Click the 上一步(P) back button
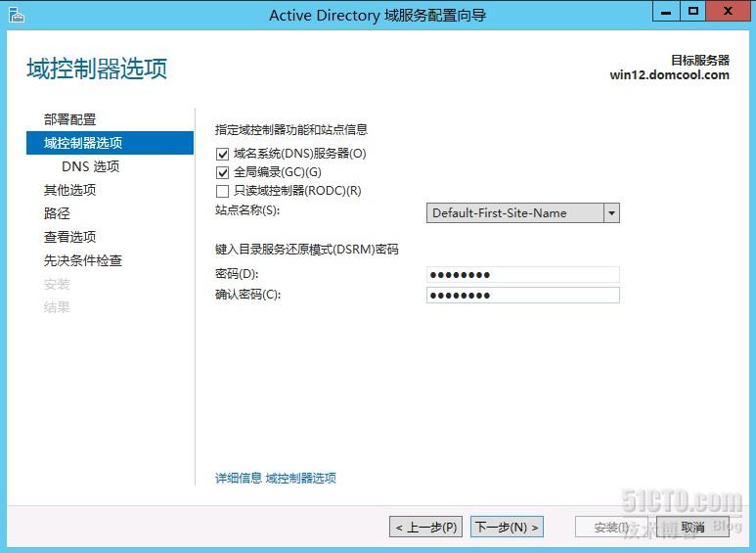Screen dimensions: 756x553 (426, 527)
